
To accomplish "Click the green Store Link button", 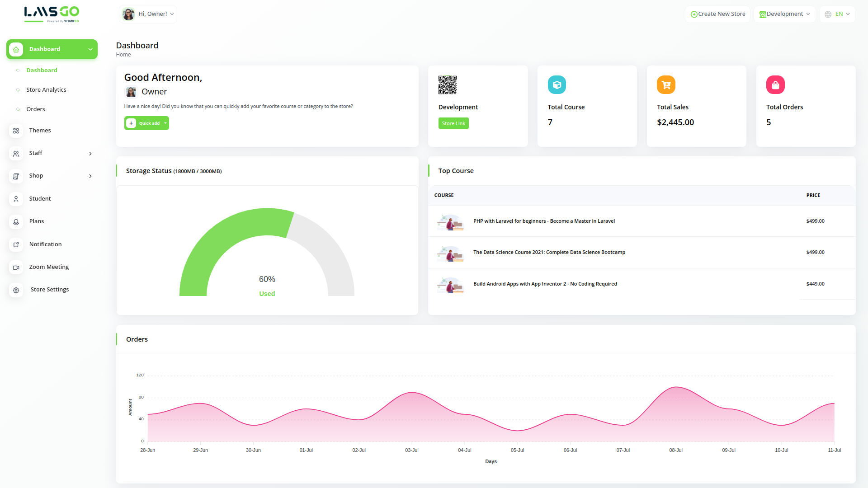I will pyautogui.click(x=453, y=123).
